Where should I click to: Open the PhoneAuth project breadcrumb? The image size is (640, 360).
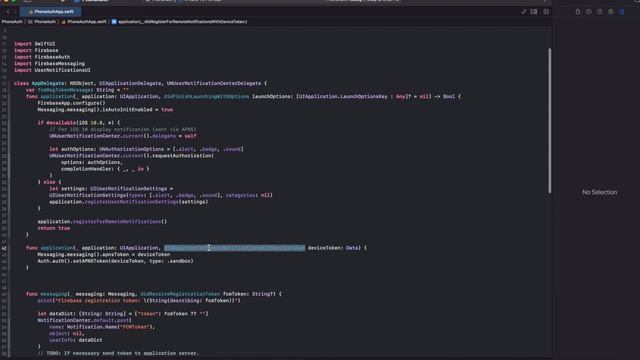(12, 22)
